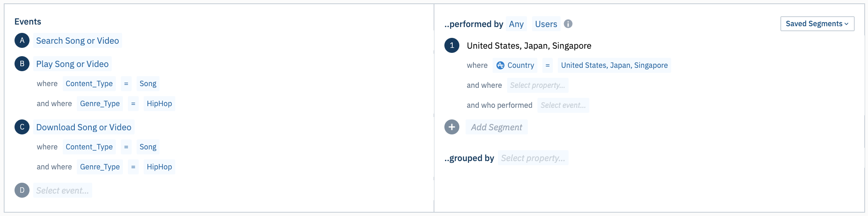
Task: Click the United States, Japan, Singapore country values
Action: pos(614,65)
